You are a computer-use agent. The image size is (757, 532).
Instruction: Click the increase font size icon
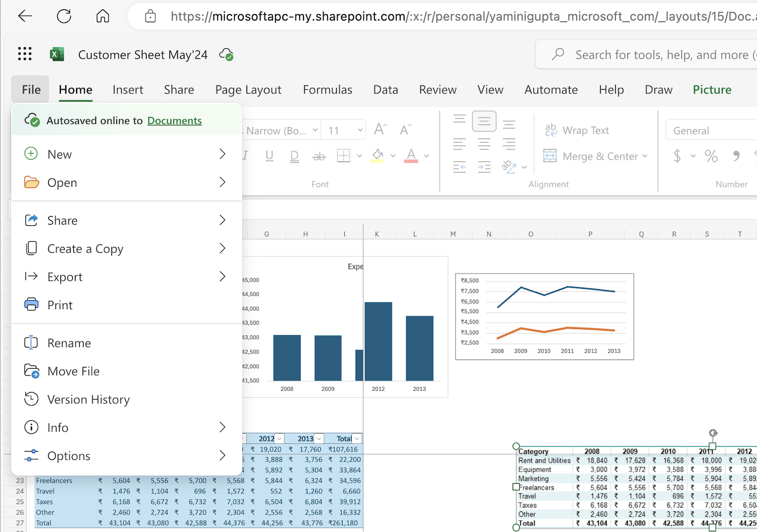(380, 130)
